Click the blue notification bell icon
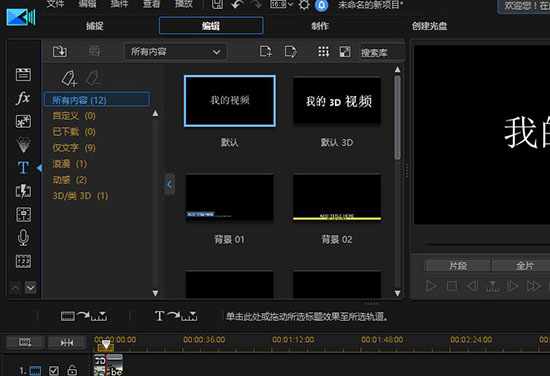Screen dimensions: 550x376 (322, 5)
